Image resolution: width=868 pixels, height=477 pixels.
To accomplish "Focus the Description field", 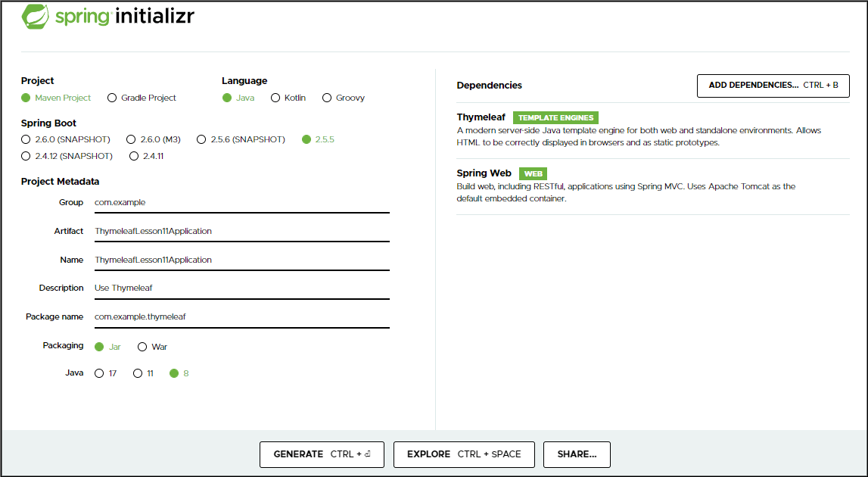I will [241, 288].
